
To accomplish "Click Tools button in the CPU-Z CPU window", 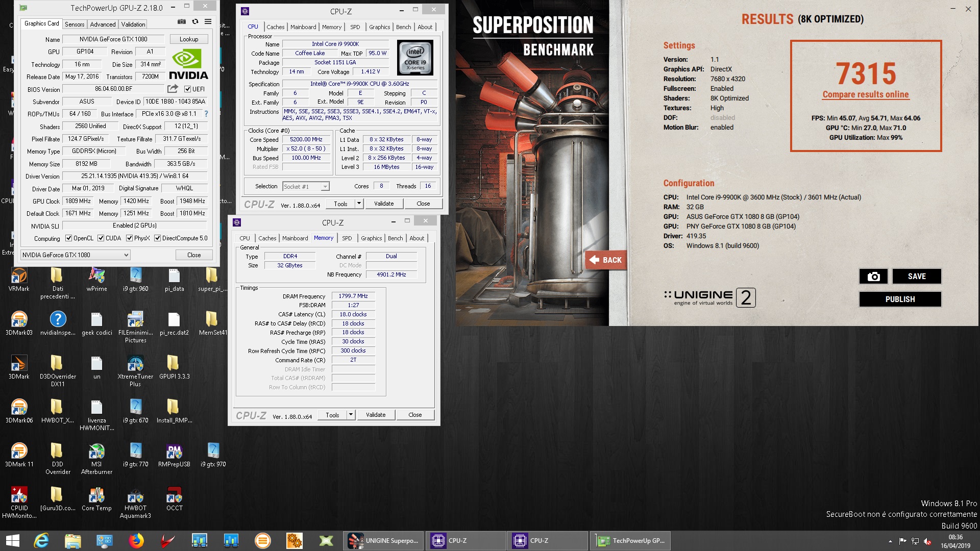I will click(340, 204).
